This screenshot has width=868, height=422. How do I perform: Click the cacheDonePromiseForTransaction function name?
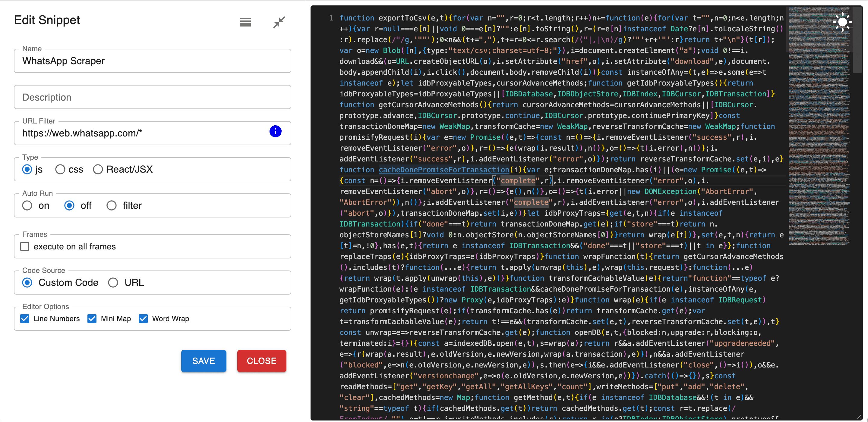click(444, 170)
